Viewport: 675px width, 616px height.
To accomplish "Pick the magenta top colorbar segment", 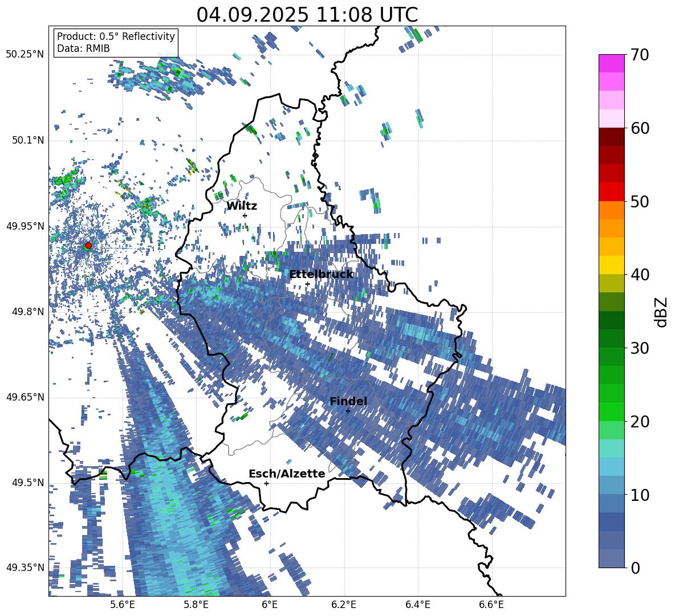I will point(611,64).
